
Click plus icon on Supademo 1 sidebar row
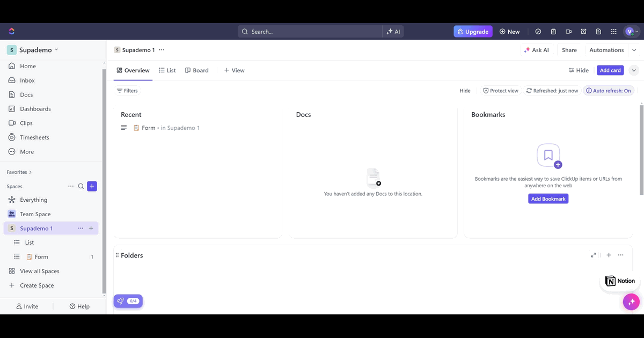(x=91, y=228)
